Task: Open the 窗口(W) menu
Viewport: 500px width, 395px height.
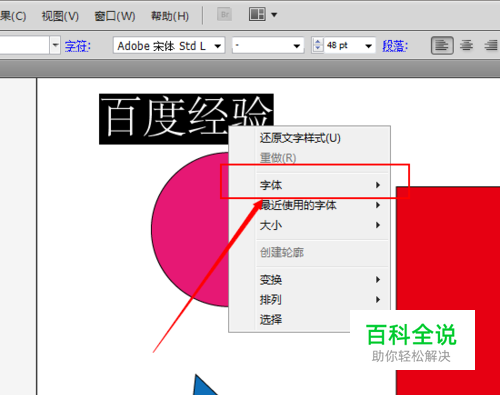Action: (x=115, y=16)
